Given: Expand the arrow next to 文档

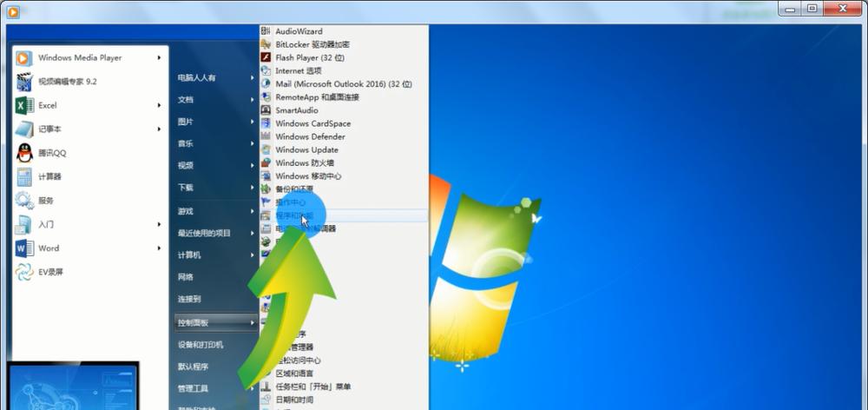Looking at the screenshot, I should click(x=253, y=100).
